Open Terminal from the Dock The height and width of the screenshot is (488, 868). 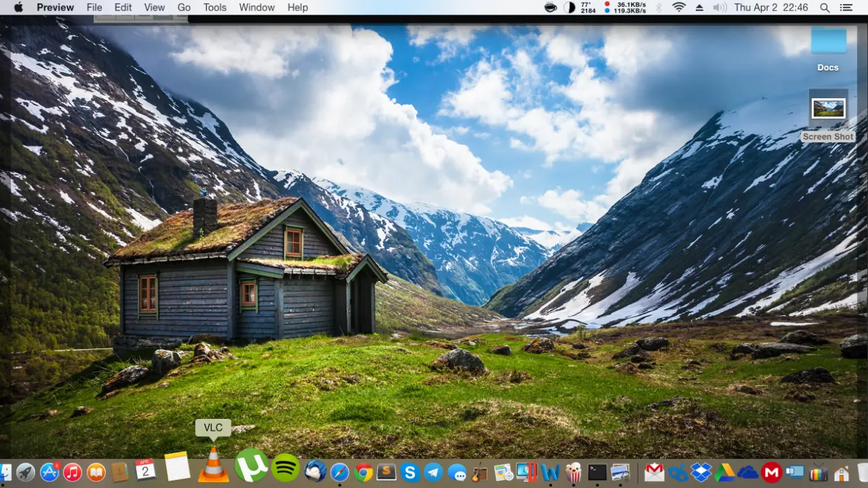tap(597, 472)
